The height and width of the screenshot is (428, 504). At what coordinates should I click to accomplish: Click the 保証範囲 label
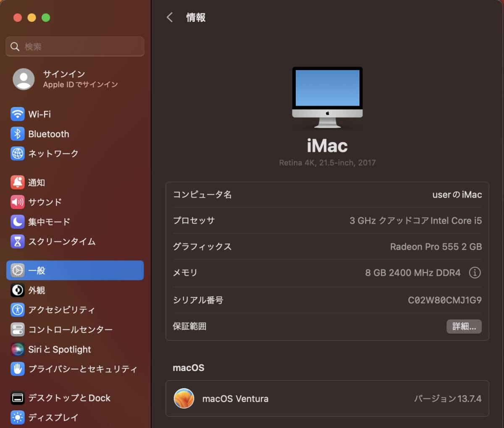tap(190, 326)
